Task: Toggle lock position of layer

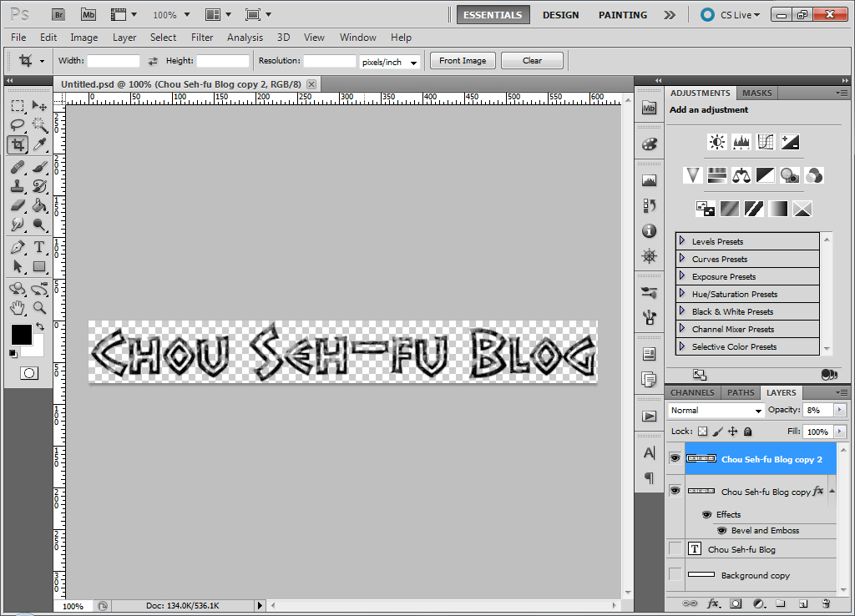Action: tap(733, 432)
